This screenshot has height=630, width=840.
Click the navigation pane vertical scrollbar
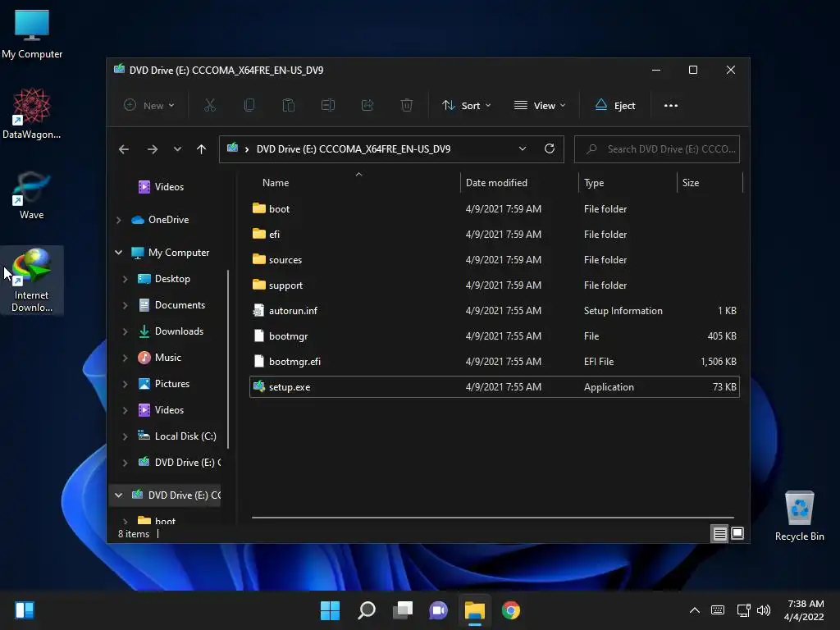click(x=229, y=359)
